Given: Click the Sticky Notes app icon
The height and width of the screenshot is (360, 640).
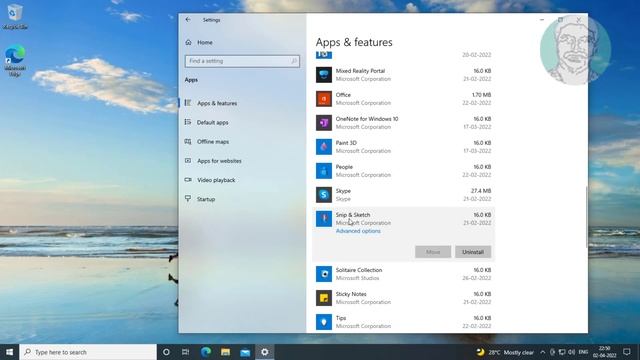Looking at the screenshot, I should 324,298.
